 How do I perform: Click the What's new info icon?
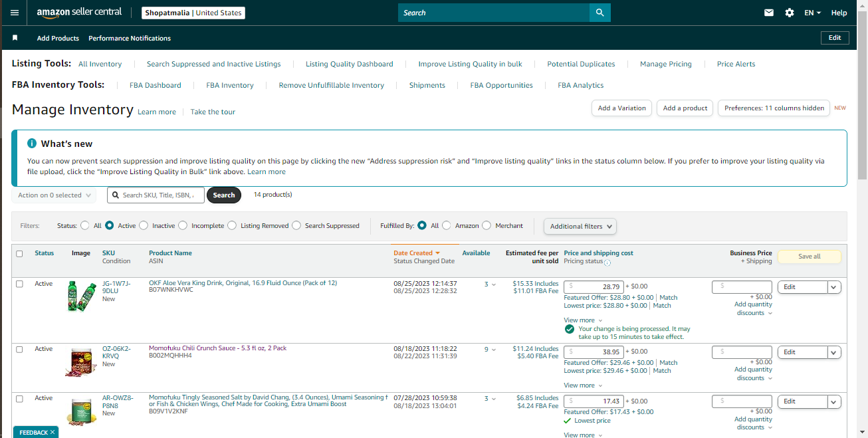point(31,144)
